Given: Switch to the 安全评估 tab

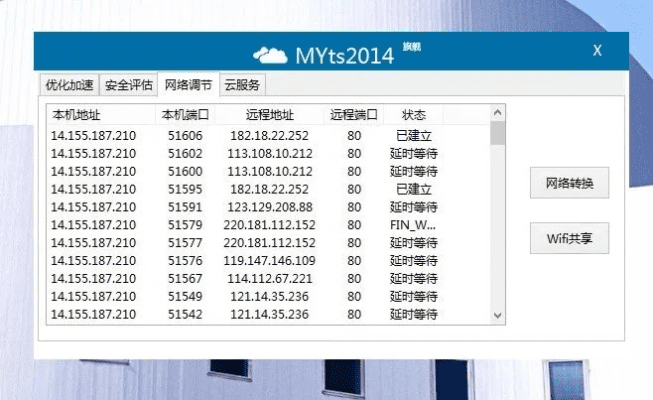Looking at the screenshot, I should (129, 85).
